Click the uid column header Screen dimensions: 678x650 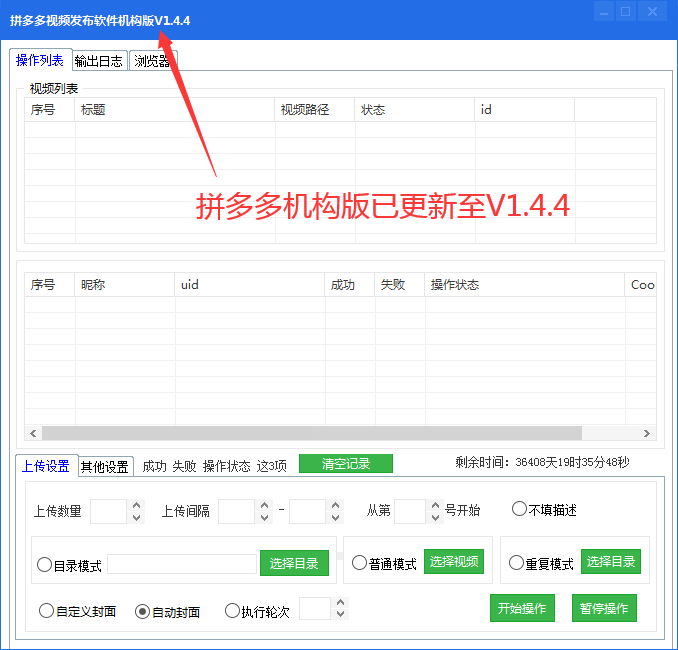pos(250,285)
